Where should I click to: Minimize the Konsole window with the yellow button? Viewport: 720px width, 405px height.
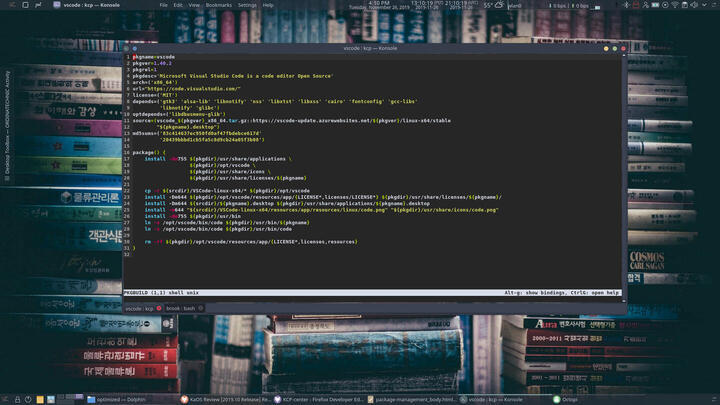pos(606,48)
